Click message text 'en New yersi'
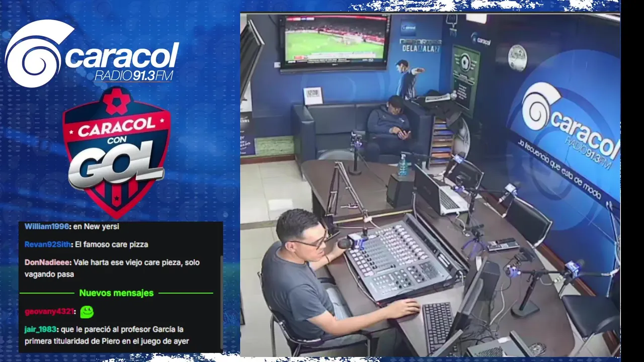The width and height of the screenshot is (644, 362). [96, 226]
